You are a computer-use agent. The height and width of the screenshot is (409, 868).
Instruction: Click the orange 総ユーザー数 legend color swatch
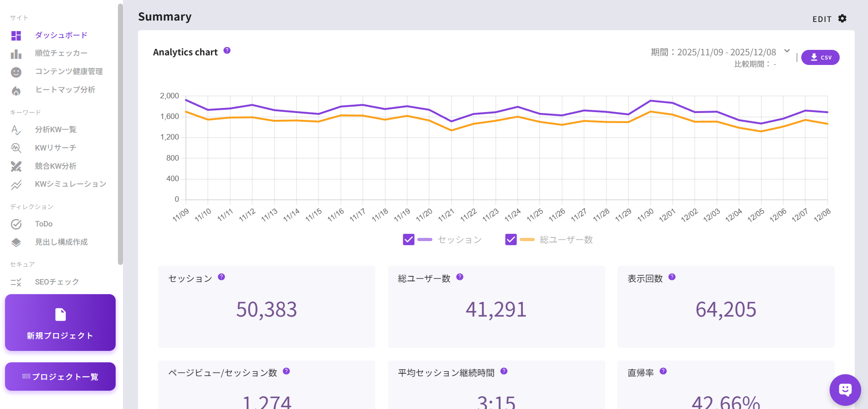527,239
